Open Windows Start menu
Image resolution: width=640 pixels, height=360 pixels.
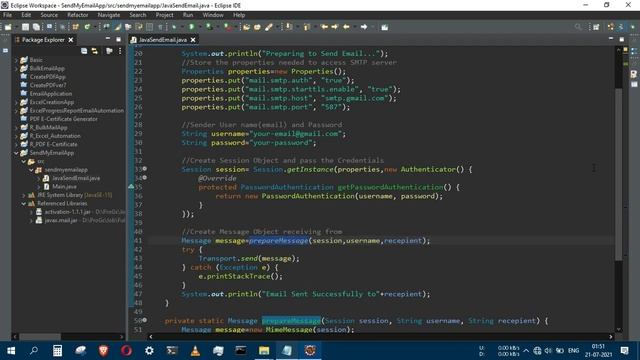point(11,351)
